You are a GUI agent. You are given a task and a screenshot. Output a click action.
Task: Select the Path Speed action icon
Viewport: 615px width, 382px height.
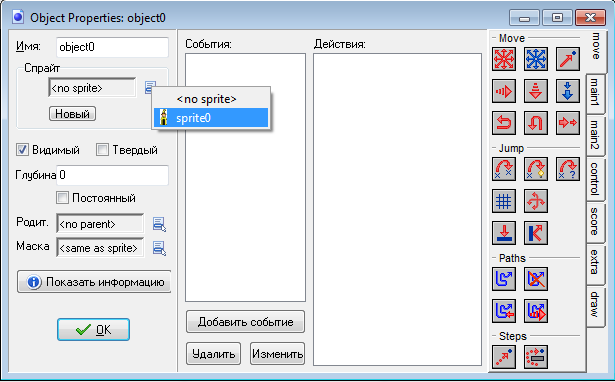pyautogui.click(x=536, y=311)
